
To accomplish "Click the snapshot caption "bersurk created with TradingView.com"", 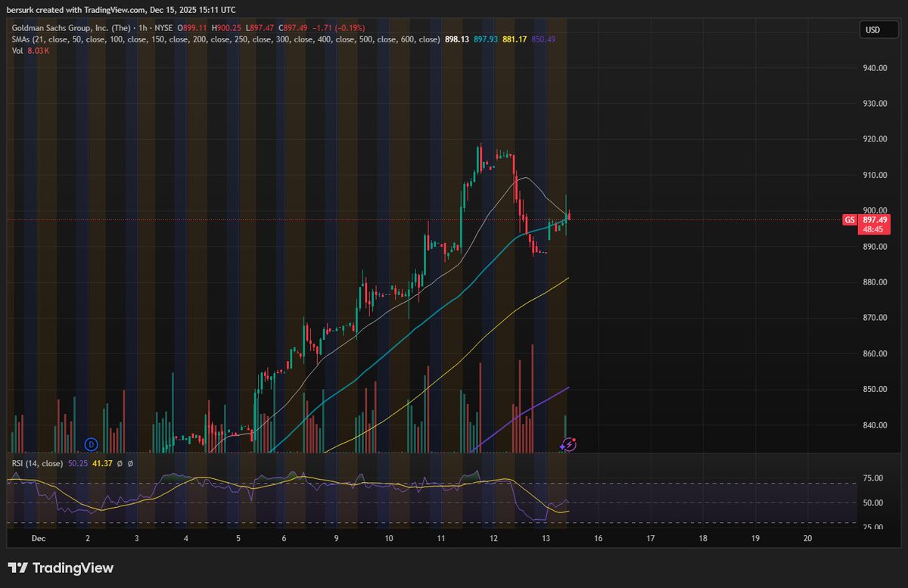I will (74, 10).
